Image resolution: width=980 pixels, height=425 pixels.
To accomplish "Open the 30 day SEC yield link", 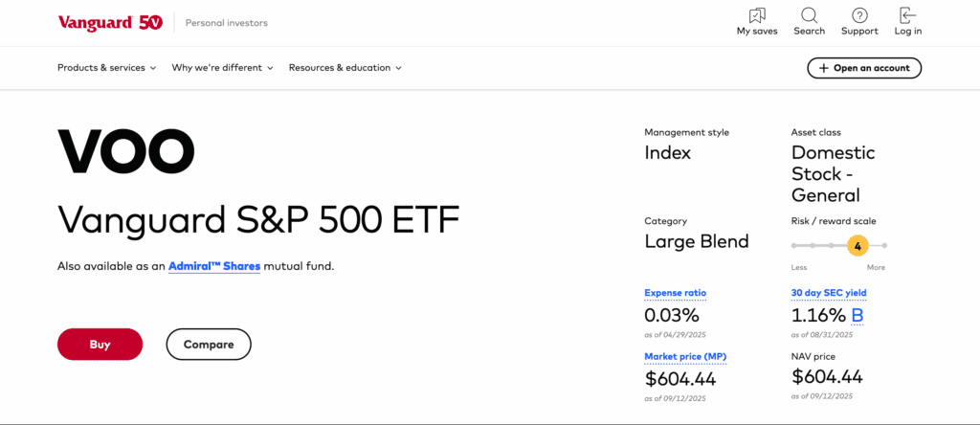I will point(829,293).
